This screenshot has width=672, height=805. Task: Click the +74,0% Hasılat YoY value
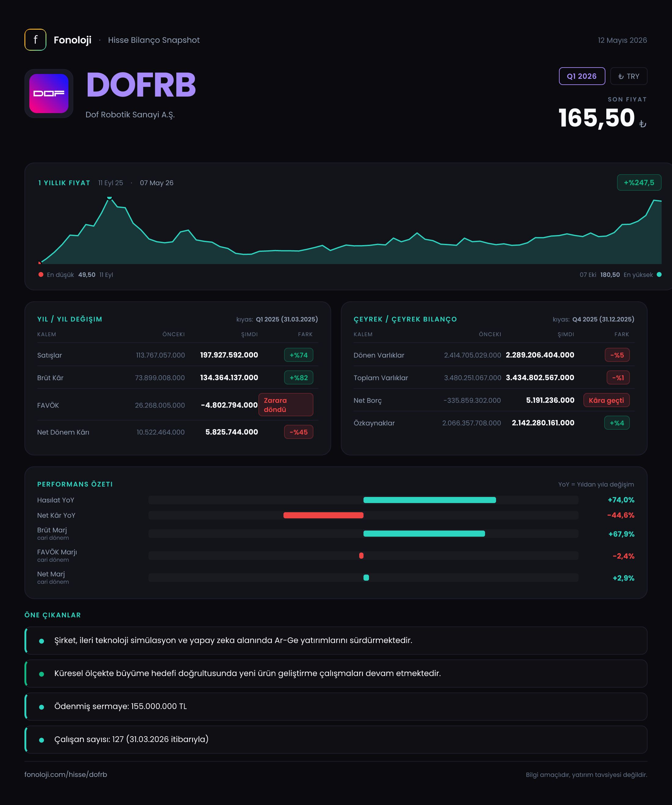pos(621,500)
